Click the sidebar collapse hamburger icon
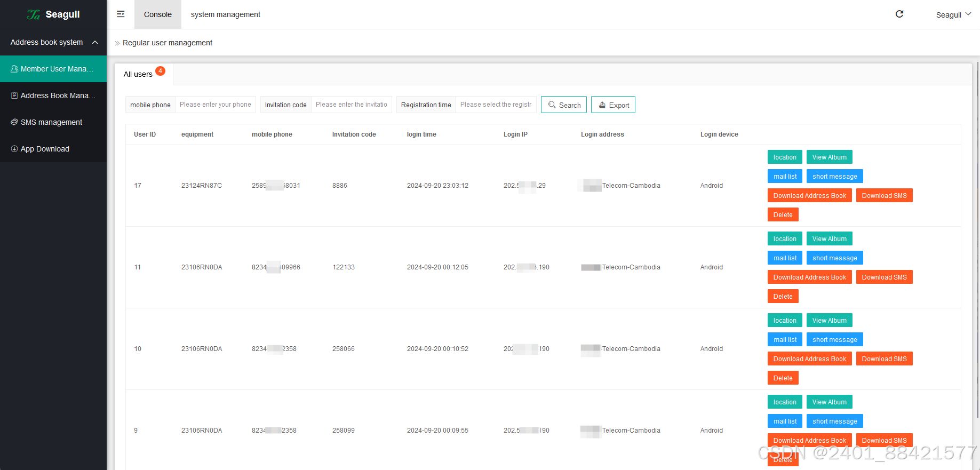Viewport: 980px width, 470px height. coord(121,14)
